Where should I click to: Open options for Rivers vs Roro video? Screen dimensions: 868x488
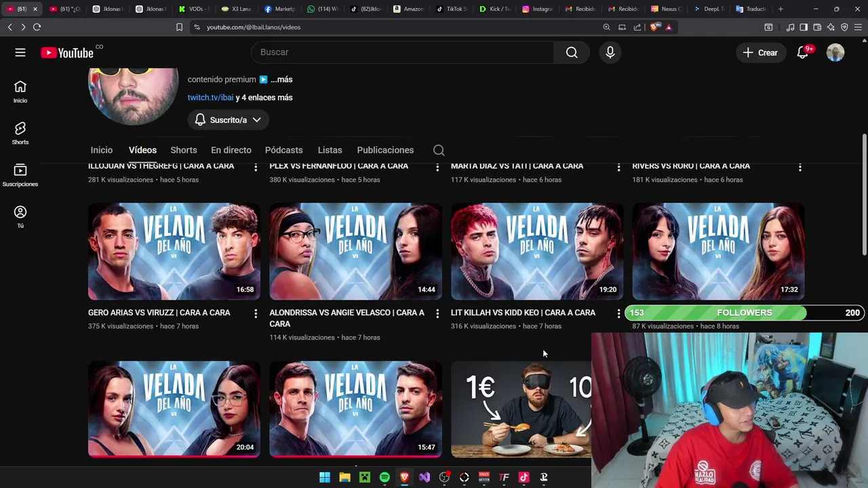(x=800, y=167)
